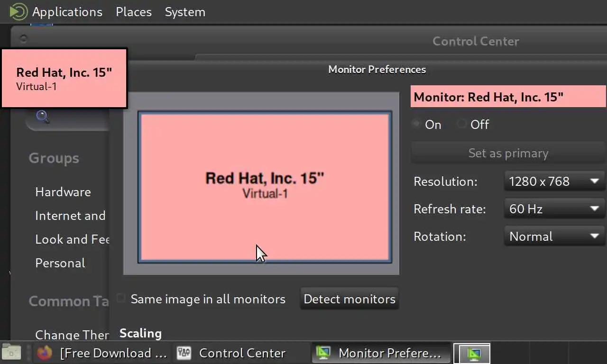Image resolution: width=607 pixels, height=364 pixels.
Task: Open the Places menu
Action: point(134,12)
